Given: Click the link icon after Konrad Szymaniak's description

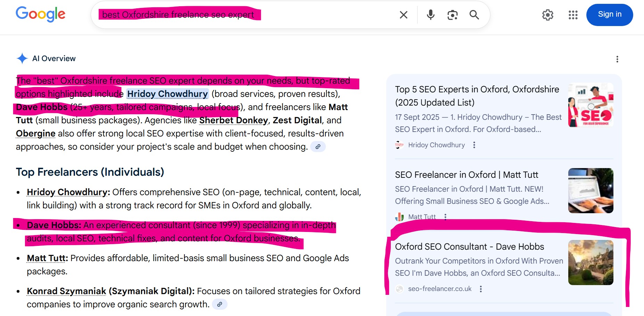Looking at the screenshot, I should tap(219, 304).
